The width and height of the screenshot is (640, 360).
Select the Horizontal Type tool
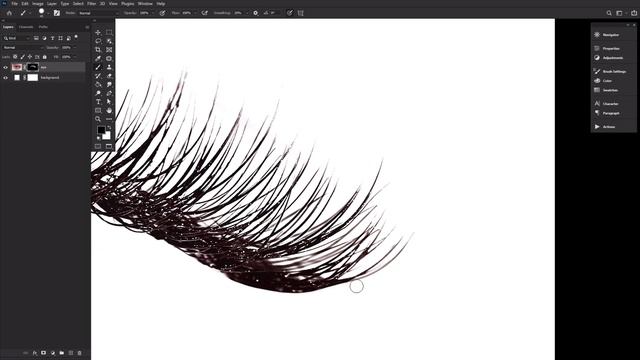coord(98,102)
